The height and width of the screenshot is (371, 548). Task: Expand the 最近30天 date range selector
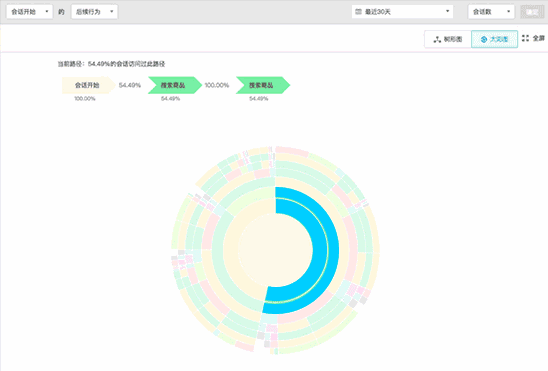tap(402, 12)
